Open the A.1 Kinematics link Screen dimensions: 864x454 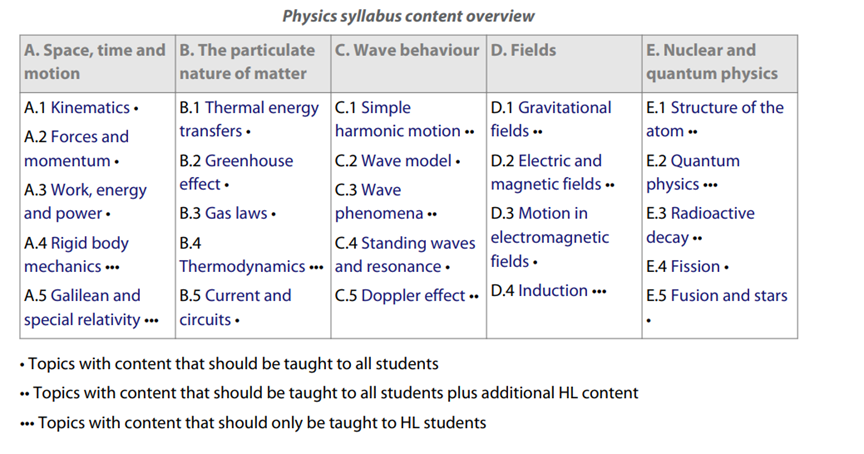pyautogui.click(x=90, y=107)
